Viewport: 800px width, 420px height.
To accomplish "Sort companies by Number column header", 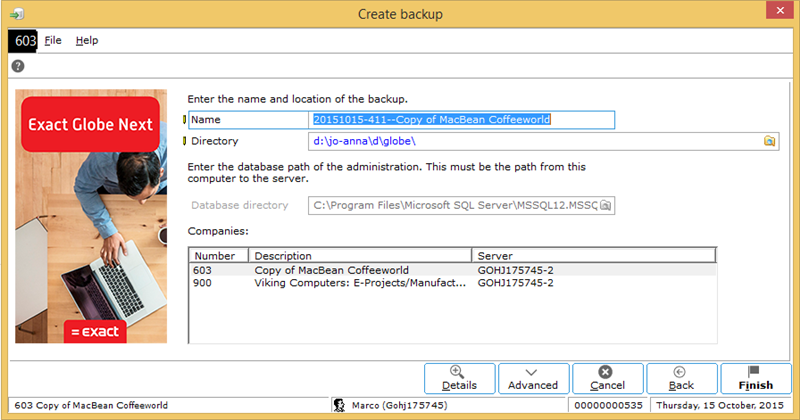I will pyautogui.click(x=218, y=256).
